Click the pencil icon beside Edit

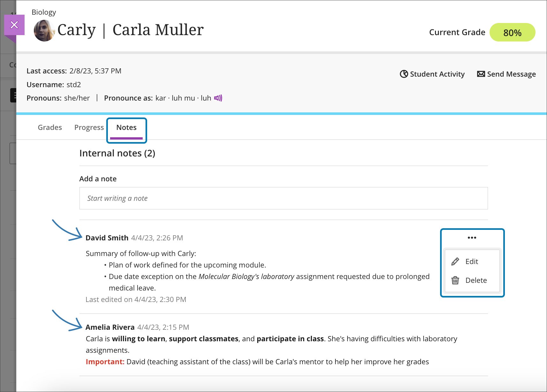[x=455, y=261]
